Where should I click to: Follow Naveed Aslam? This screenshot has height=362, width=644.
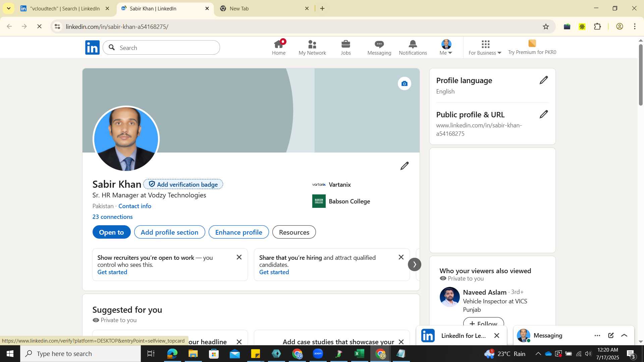(483, 323)
